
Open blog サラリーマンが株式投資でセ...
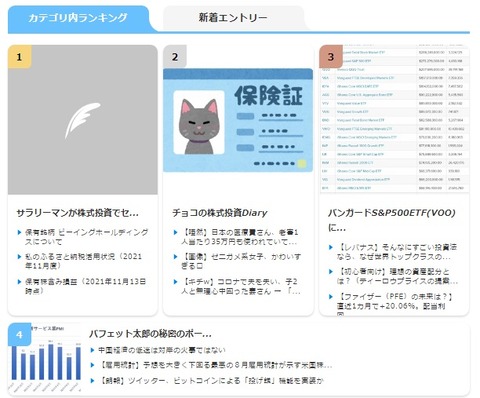coord(77,213)
